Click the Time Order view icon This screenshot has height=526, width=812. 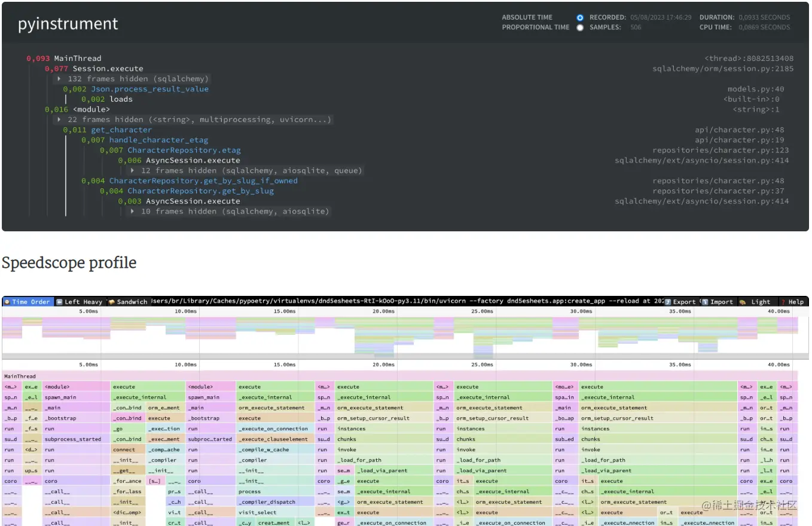pyautogui.click(x=7, y=302)
